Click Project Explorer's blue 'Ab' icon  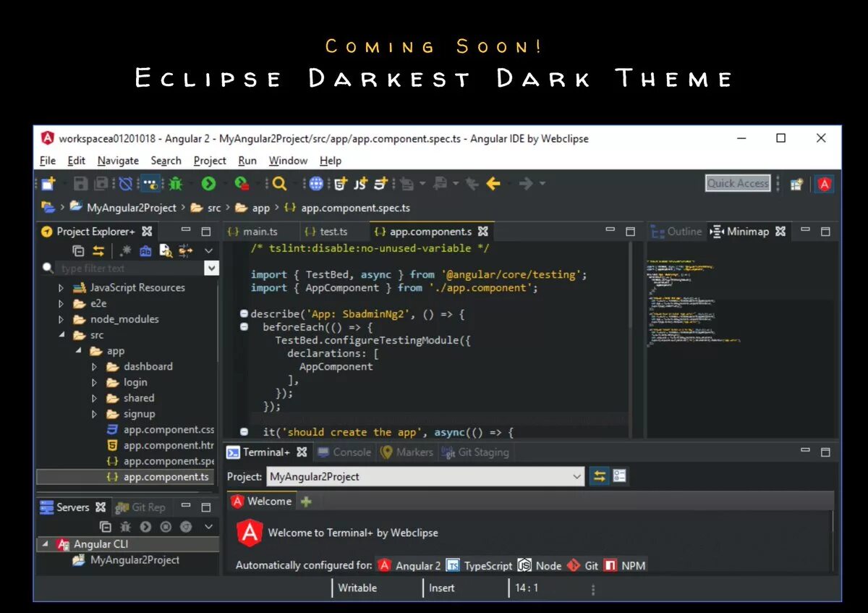(x=145, y=251)
